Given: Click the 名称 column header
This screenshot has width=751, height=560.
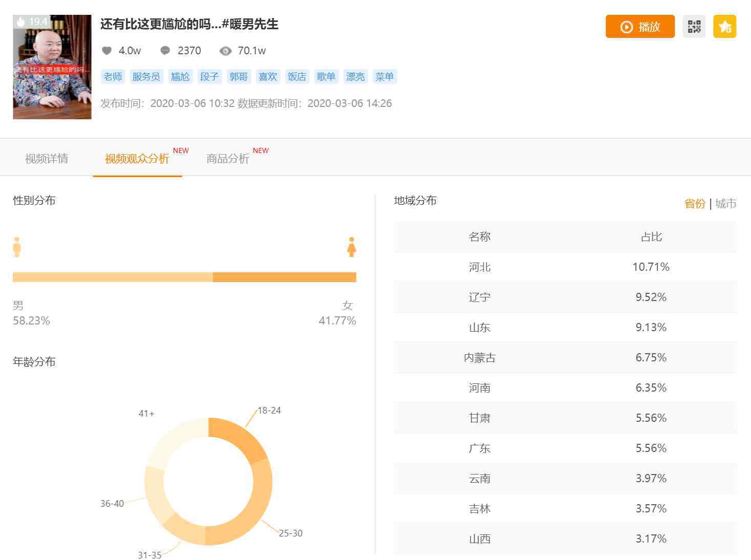Looking at the screenshot, I should (x=479, y=237).
